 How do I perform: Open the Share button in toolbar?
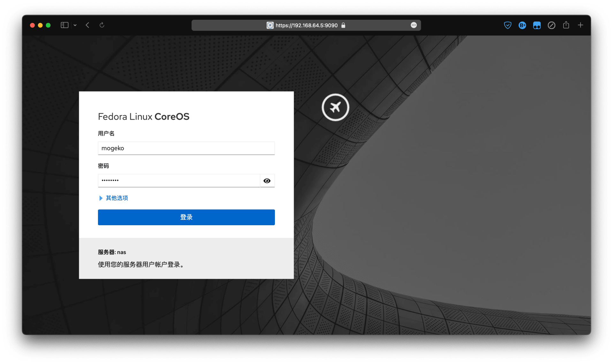coord(566,25)
